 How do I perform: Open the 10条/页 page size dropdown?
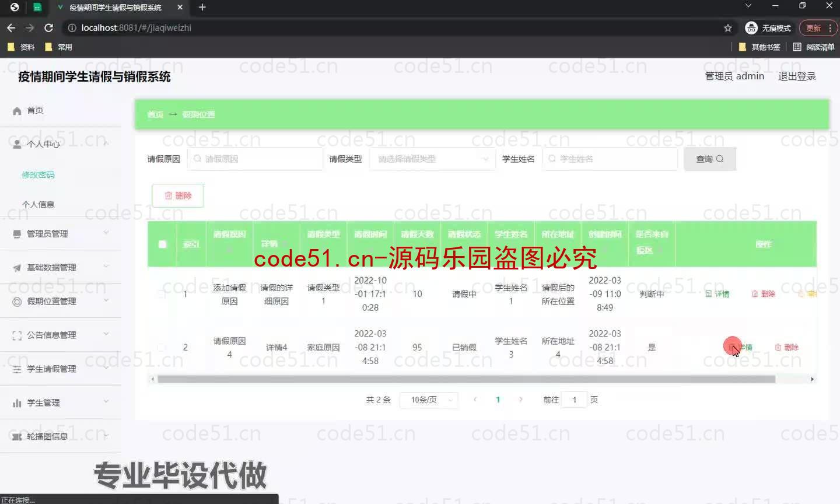point(429,400)
